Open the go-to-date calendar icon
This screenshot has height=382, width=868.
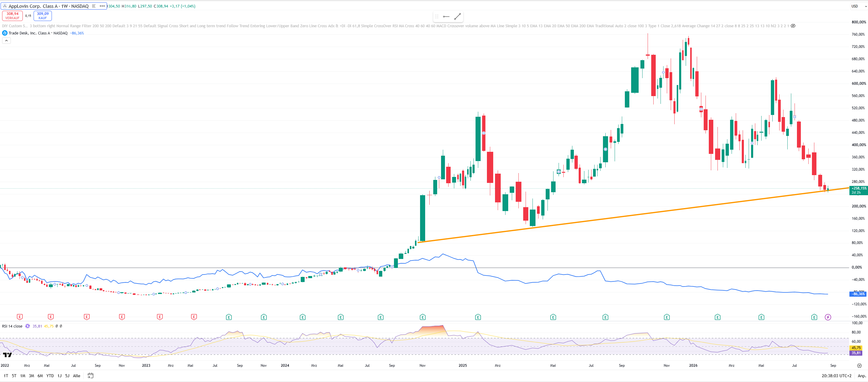[90, 376]
